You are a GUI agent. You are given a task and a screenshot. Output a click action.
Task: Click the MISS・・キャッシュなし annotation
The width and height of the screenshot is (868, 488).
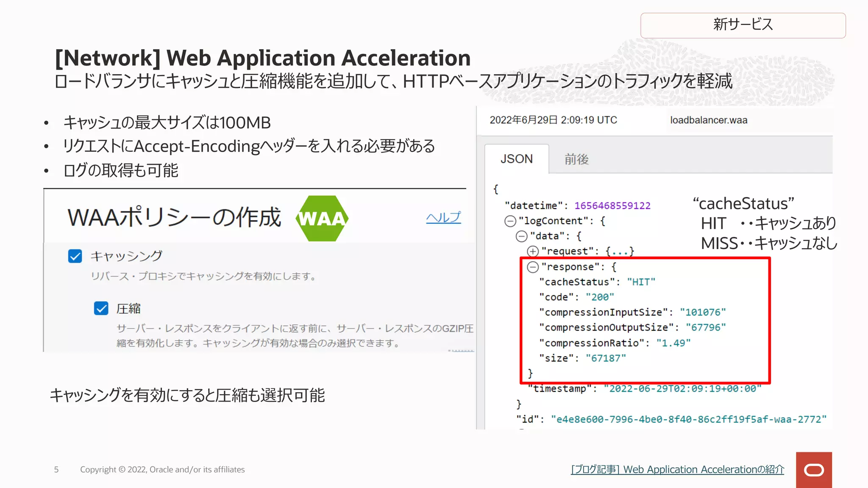pos(769,244)
